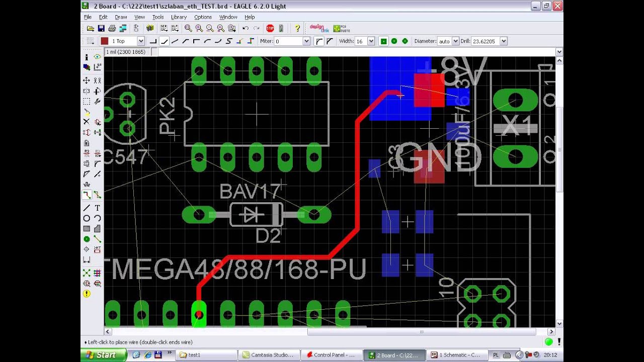The height and width of the screenshot is (362, 644).
Task: Switch to 1 Schematic taskbar window
Action: (x=457, y=355)
